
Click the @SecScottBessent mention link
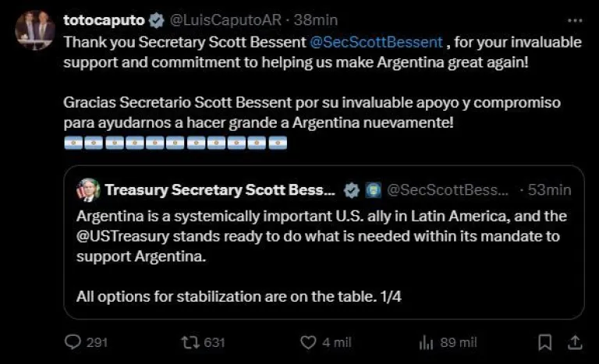[377, 41]
